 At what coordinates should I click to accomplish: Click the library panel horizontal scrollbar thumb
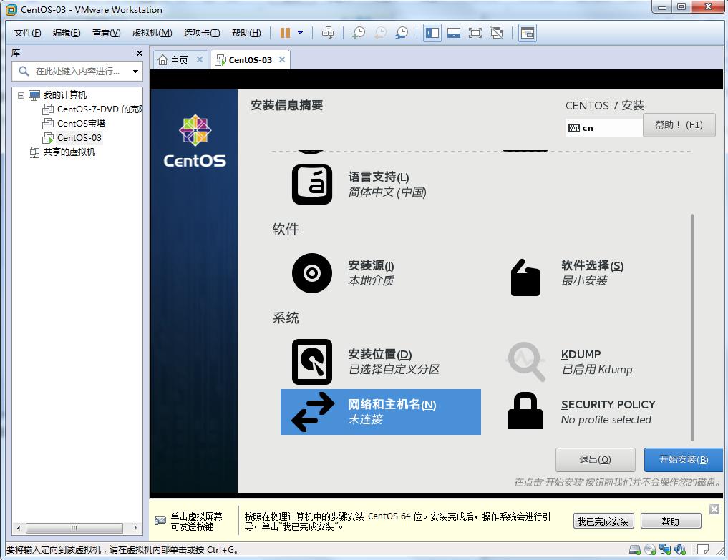click(74, 528)
